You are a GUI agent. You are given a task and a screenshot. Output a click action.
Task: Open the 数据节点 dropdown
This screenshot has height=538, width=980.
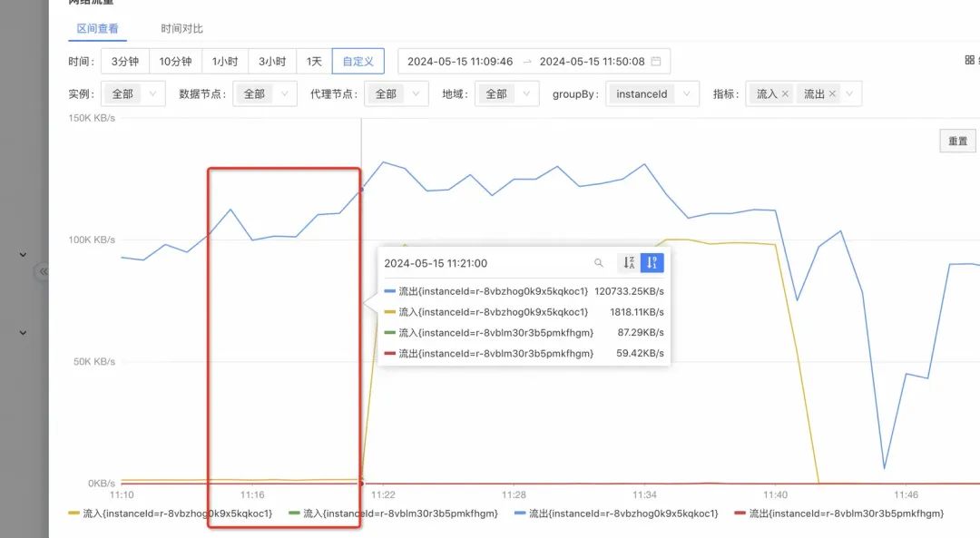pos(265,93)
